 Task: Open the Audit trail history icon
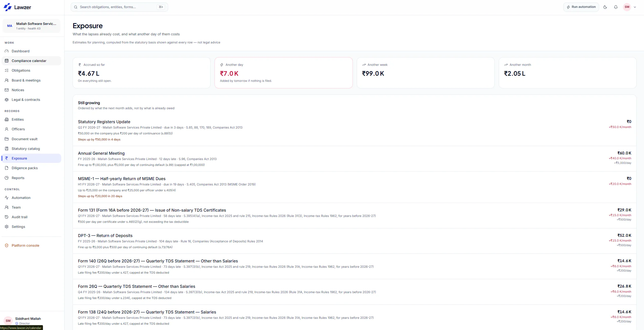tap(7, 217)
